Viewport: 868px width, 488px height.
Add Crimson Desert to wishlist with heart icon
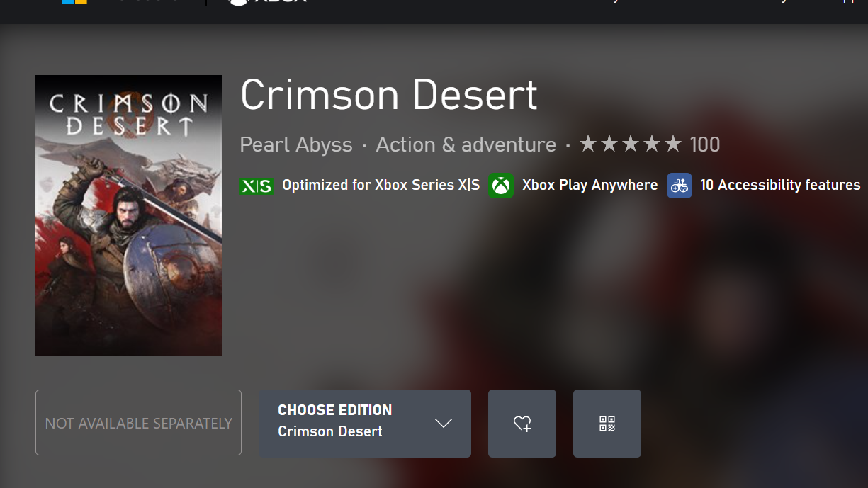click(522, 424)
